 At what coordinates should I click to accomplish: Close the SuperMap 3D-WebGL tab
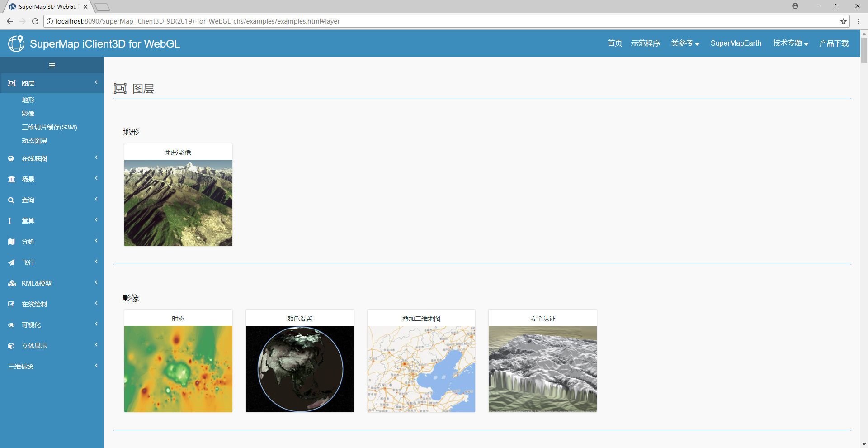[x=85, y=7]
